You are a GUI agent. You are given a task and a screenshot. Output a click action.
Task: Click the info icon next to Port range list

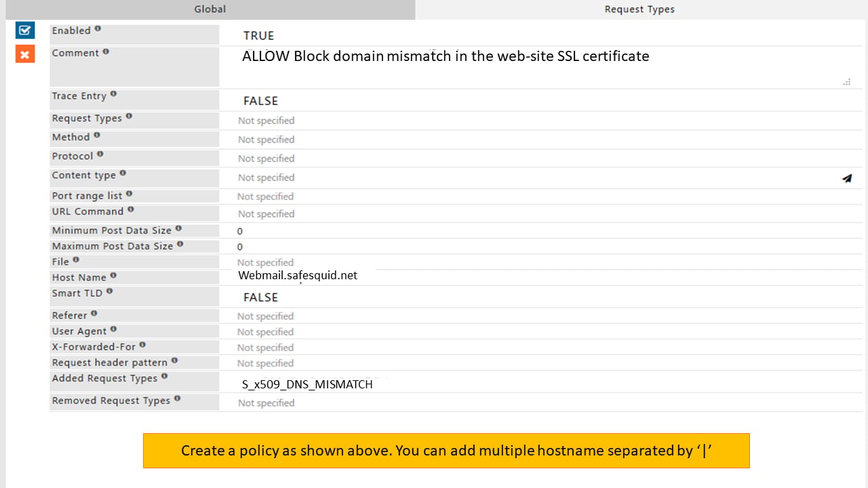129,195
